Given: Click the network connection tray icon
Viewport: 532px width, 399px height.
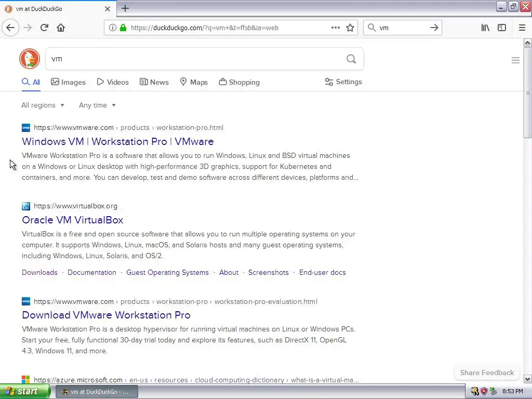Looking at the screenshot, I should tap(494, 392).
